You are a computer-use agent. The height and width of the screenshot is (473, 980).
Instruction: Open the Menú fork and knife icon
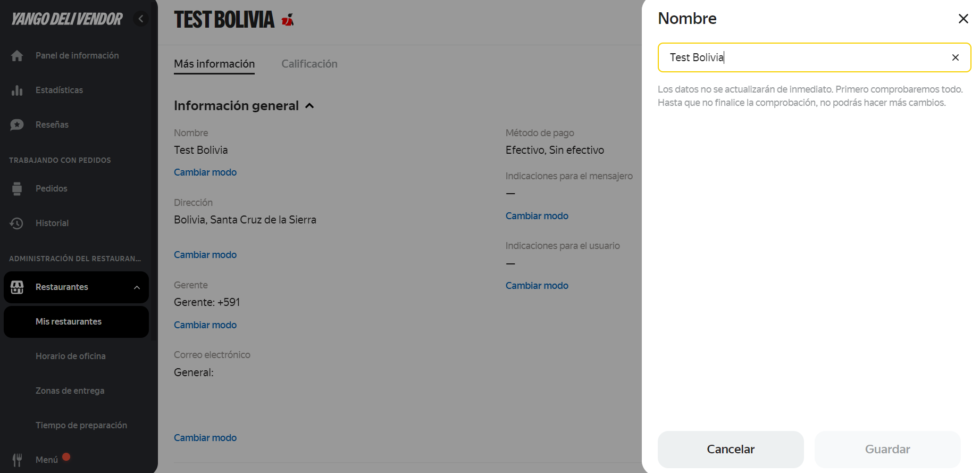point(17,460)
